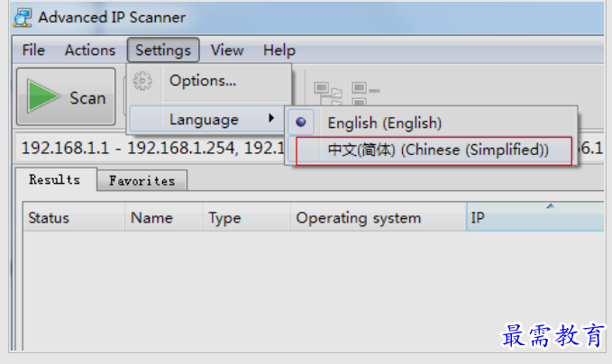
Task: Click the green play arrow icon
Action: (43, 96)
